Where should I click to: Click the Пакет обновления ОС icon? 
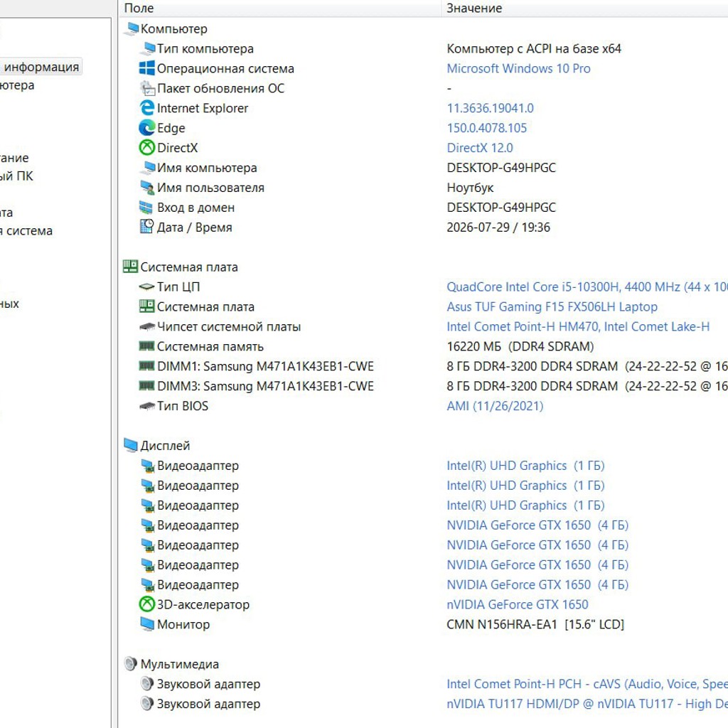[x=147, y=88]
